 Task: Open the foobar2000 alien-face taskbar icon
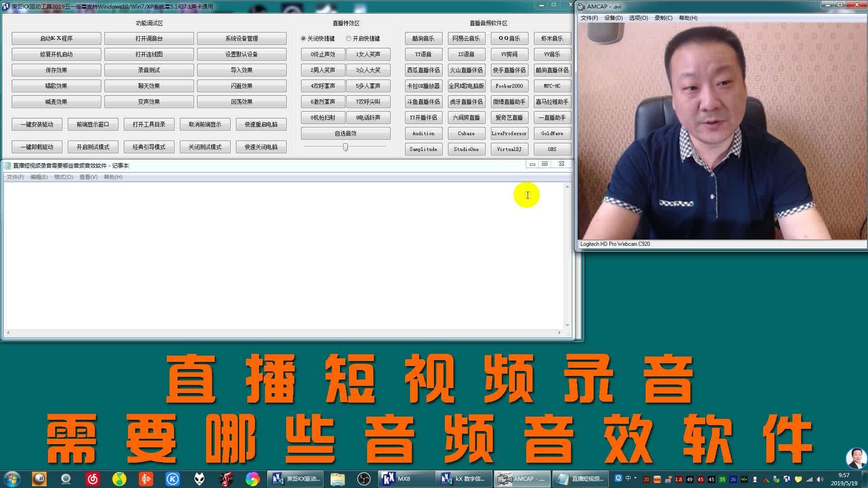click(199, 479)
